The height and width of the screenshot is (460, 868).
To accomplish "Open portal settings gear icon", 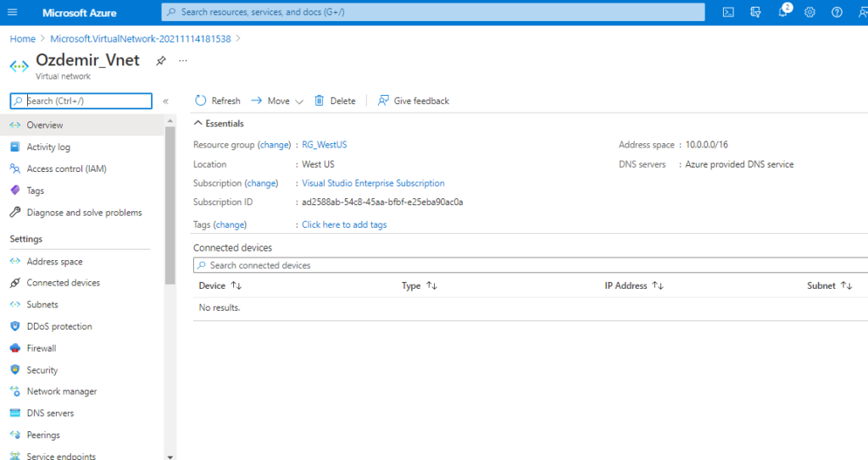I will pos(810,12).
